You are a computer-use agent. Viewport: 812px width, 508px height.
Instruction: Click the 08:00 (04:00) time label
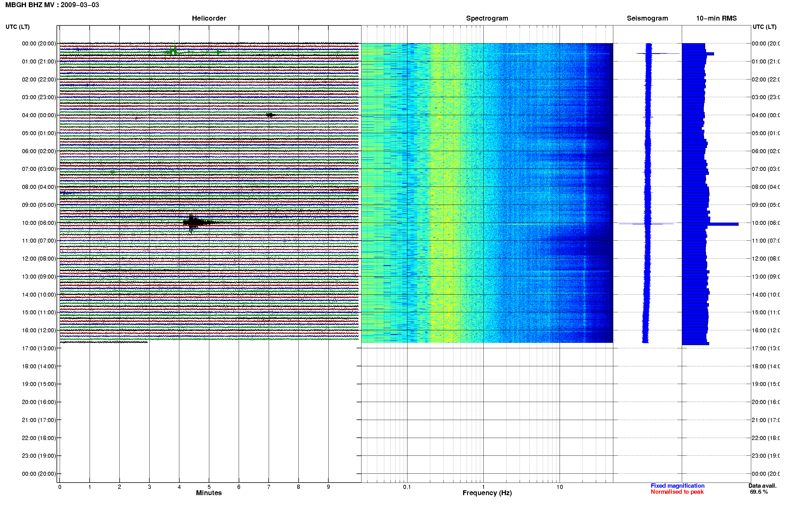click(x=39, y=187)
